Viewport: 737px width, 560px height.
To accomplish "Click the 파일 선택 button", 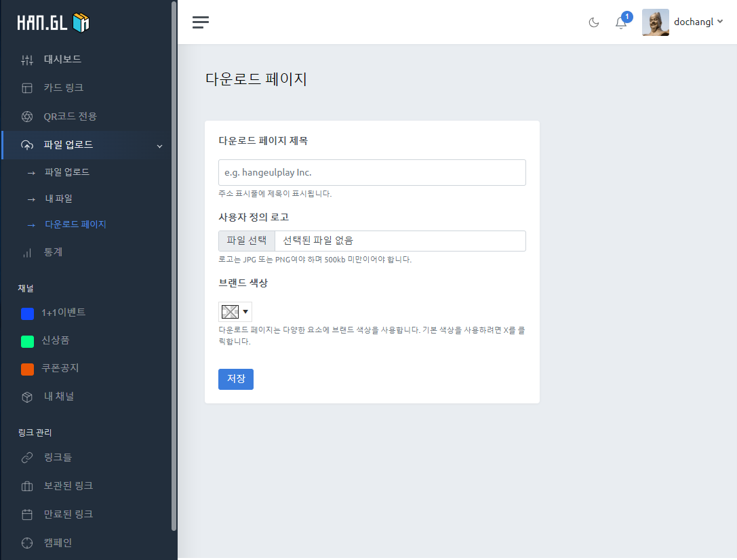I will click(247, 241).
